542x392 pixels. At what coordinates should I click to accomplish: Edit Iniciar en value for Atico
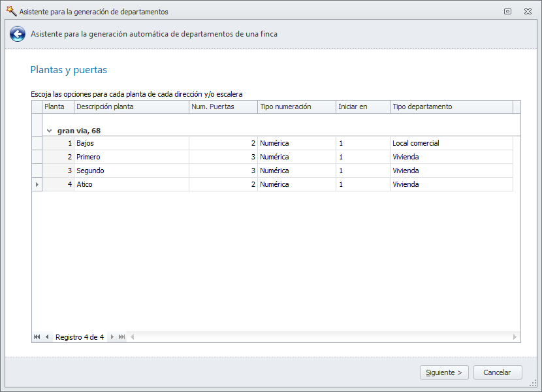click(362, 184)
